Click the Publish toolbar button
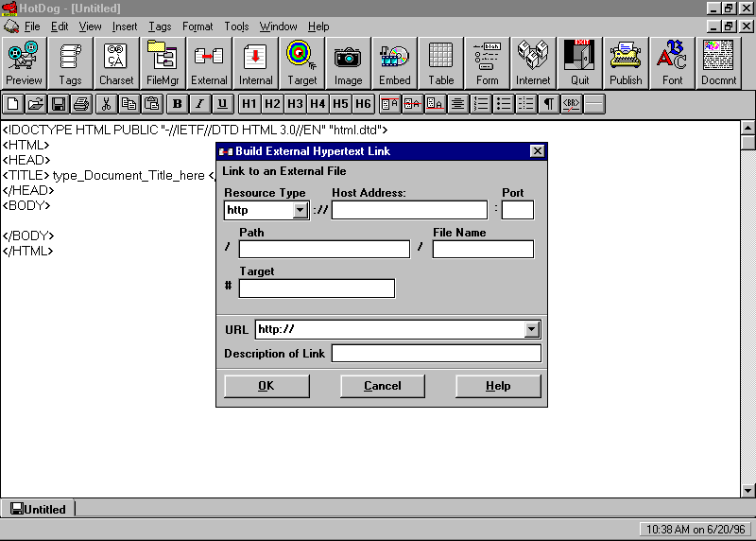 coord(626,63)
